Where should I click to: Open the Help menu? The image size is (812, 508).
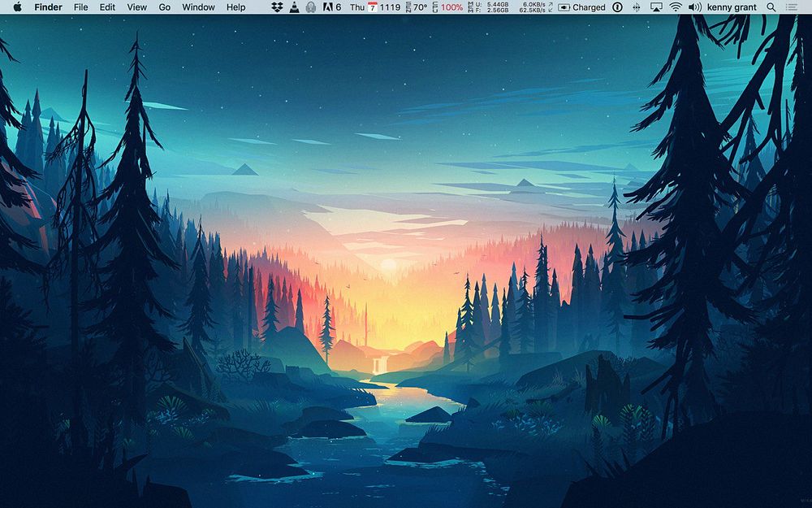pos(235,7)
